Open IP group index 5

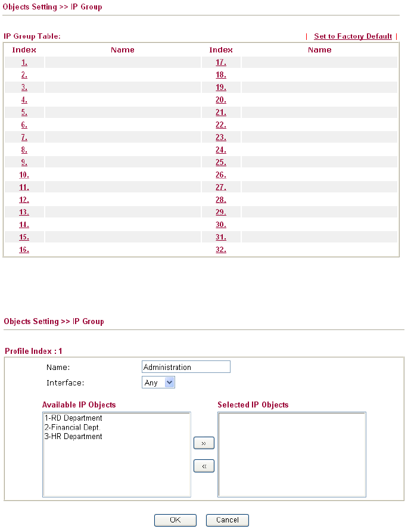(24, 112)
